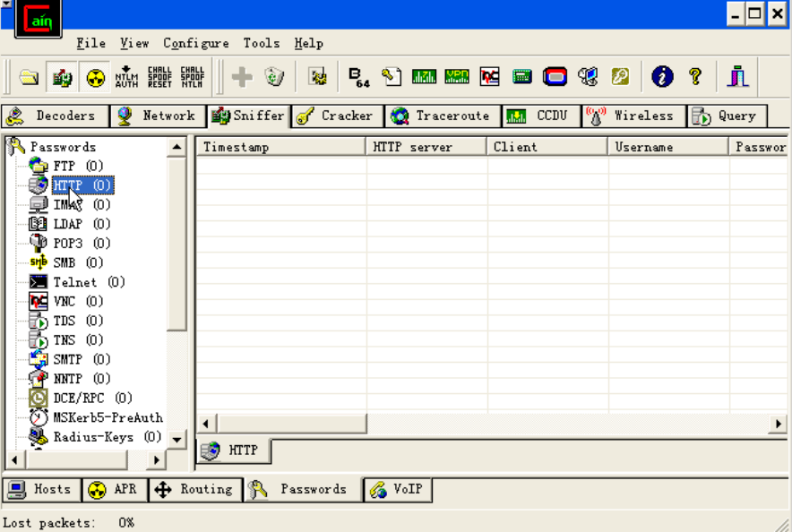Open the Cisco Type-7 password decoder
Viewport: 792px width, 532px height.
[424, 77]
